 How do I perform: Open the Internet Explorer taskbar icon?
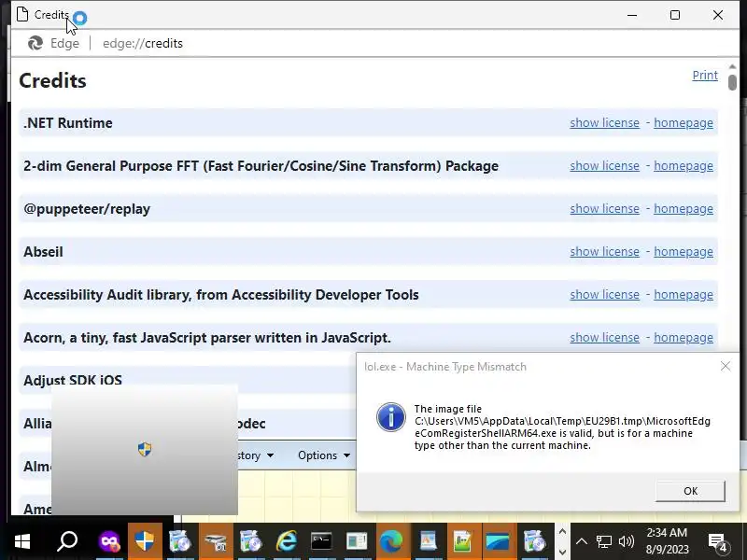click(x=287, y=541)
